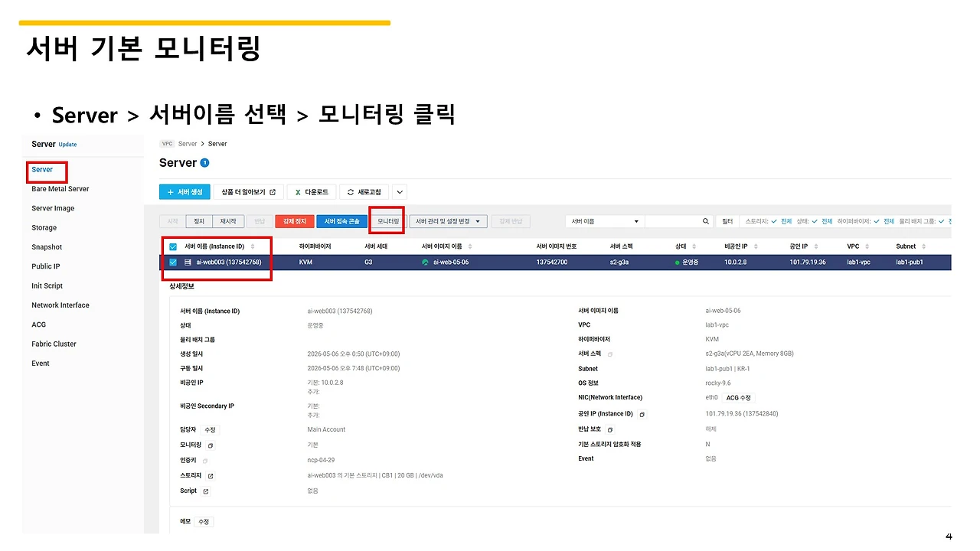
Task: Click the search magnifier icon in the filter bar
Action: coord(706,221)
